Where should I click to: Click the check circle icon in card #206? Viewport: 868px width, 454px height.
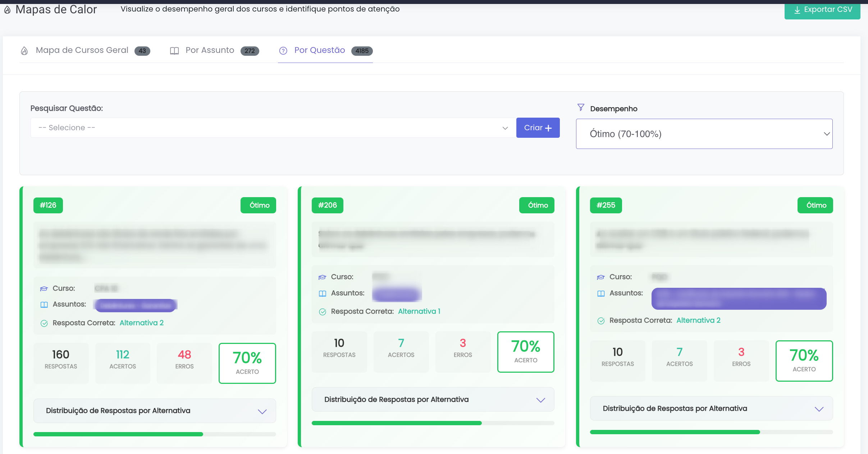323,312
